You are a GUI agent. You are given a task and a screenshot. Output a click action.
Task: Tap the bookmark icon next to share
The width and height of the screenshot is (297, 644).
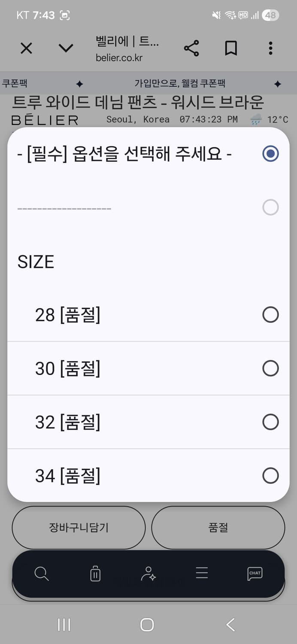(231, 48)
